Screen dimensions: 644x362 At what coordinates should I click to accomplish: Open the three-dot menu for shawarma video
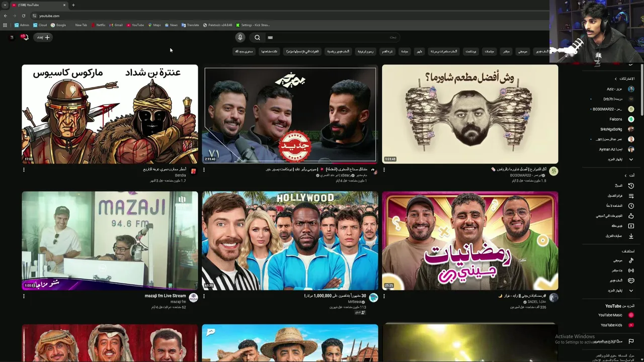(x=384, y=170)
